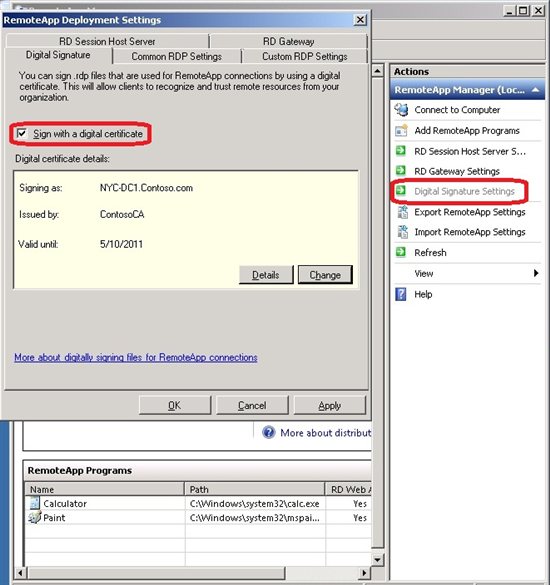
Task: Click the C:\Windows\system32\mspai... path cell
Action: click(x=254, y=518)
